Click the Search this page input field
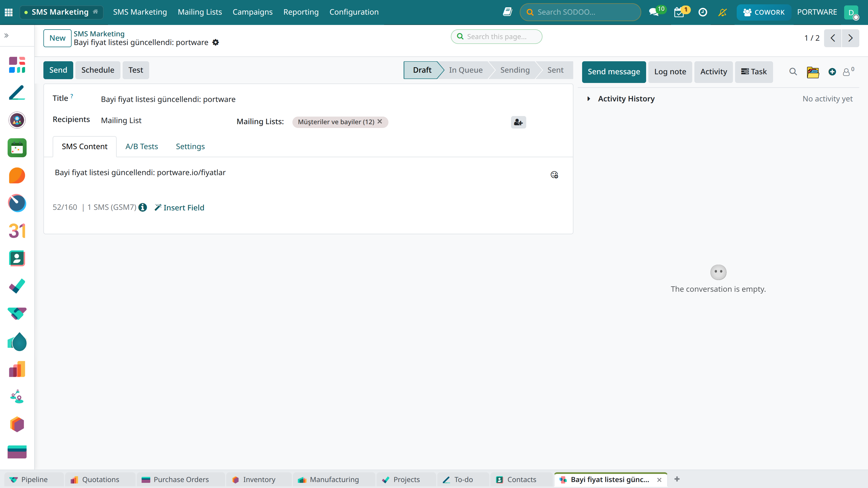Screen dimensions: 868x488 (x=496, y=36)
